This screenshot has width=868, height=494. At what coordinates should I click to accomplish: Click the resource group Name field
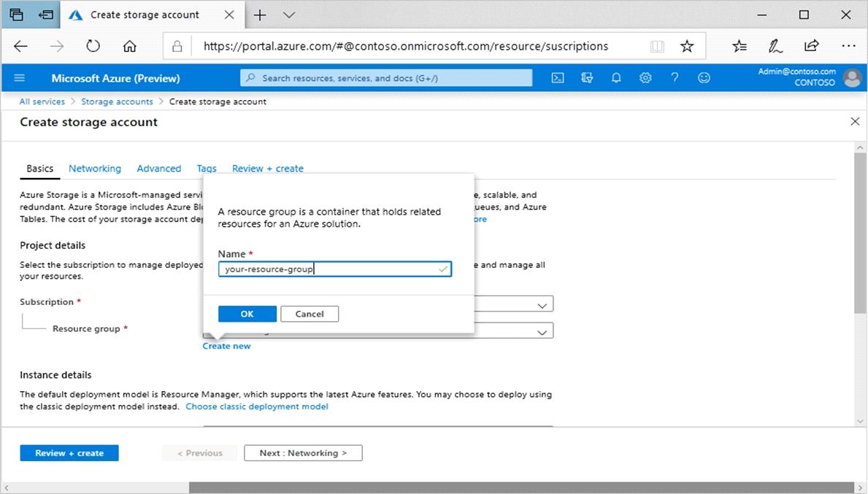[x=335, y=269]
